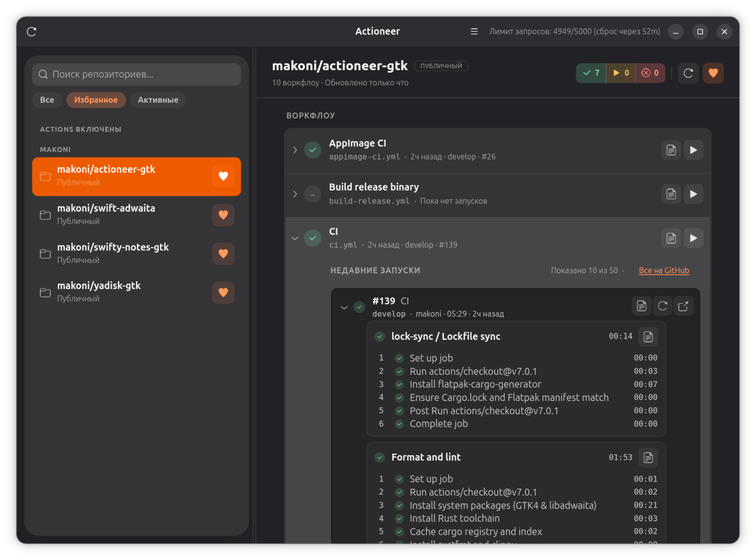Click the makoni/actioneer-gtk header title
756x560 pixels.
pyautogui.click(x=340, y=66)
